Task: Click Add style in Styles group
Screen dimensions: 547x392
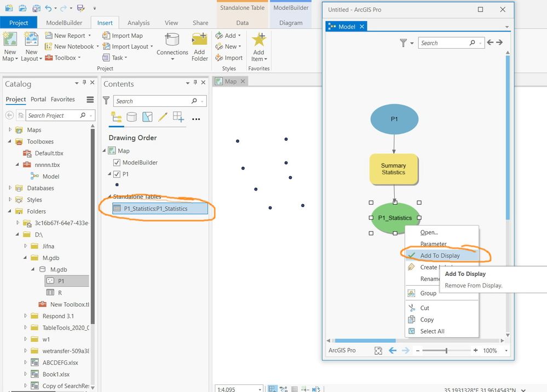Action: coord(228,36)
